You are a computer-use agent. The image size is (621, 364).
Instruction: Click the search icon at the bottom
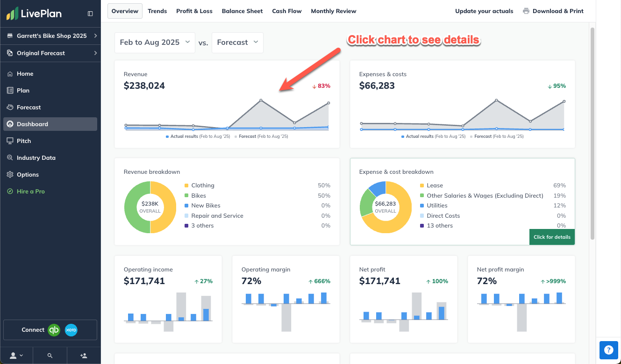(50, 356)
